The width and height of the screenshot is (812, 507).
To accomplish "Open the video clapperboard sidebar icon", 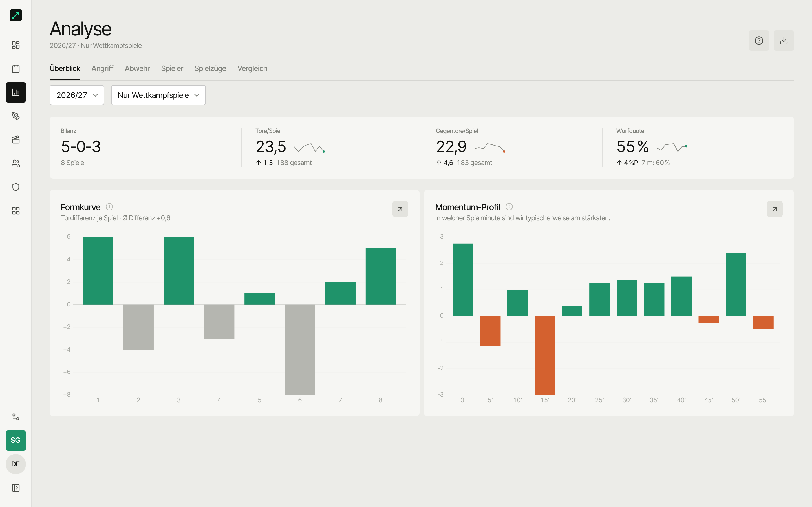I will click(16, 139).
